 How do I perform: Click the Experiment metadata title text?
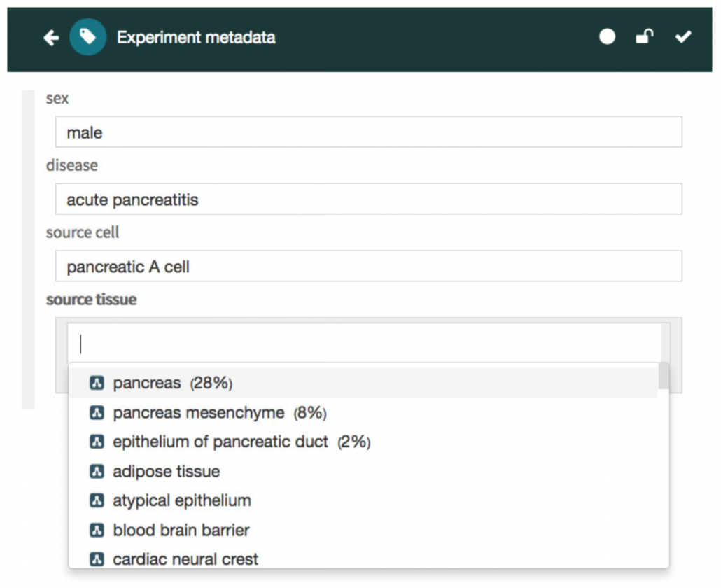[196, 37]
